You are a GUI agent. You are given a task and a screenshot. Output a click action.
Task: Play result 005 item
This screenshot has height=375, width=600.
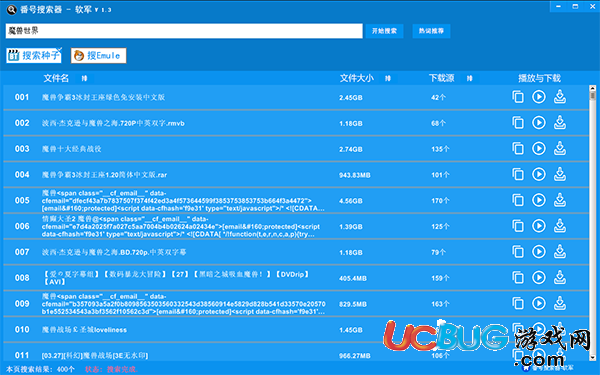539,200
